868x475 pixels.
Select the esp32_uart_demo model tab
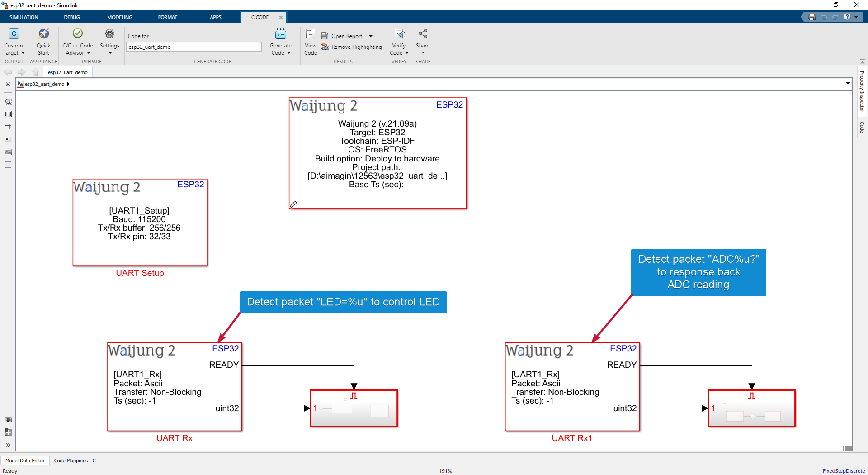[x=68, y=72]
